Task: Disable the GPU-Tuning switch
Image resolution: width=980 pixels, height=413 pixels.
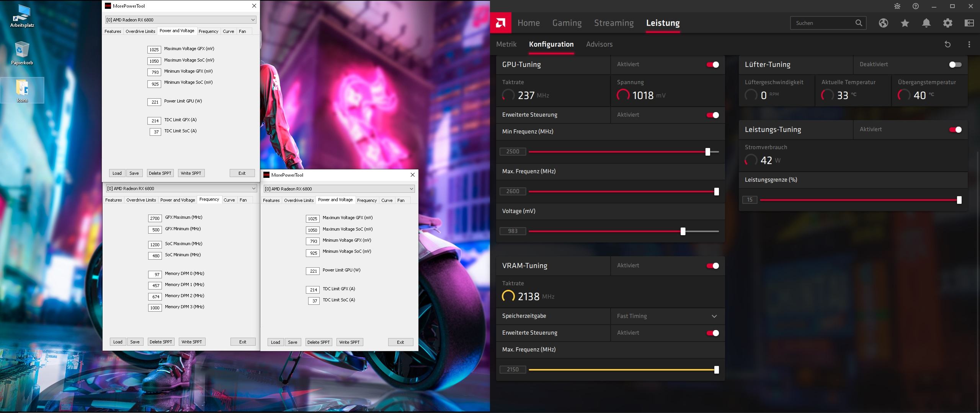Action: coord(713,65)
